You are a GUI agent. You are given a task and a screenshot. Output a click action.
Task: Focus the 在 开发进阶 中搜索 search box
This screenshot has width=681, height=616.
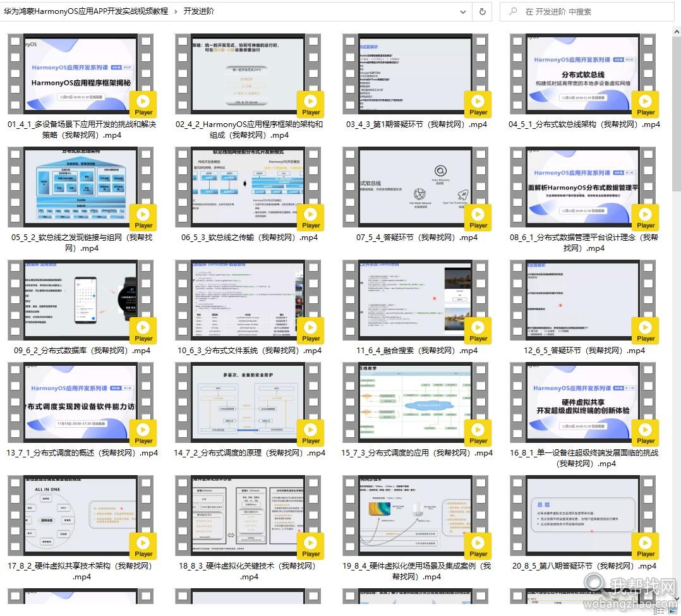click(x=587, y=12)
